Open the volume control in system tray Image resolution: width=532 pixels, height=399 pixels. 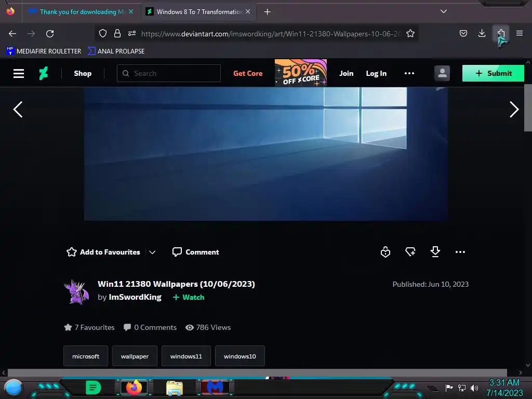pos(474,388)
